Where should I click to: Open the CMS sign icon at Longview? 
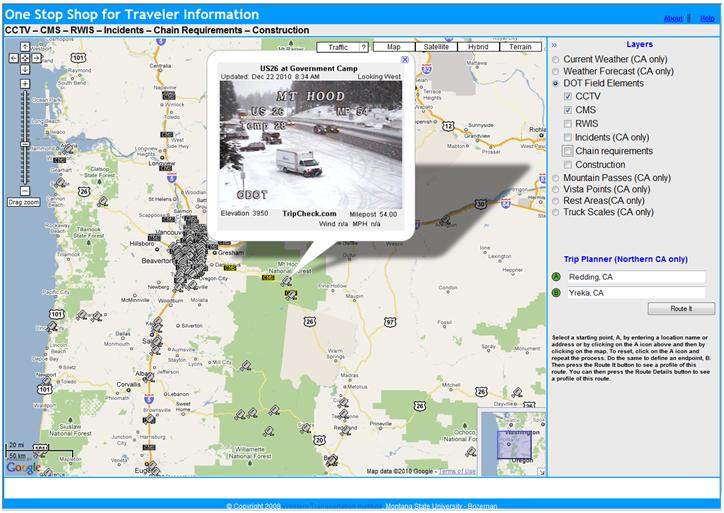(x=165, y=168)
